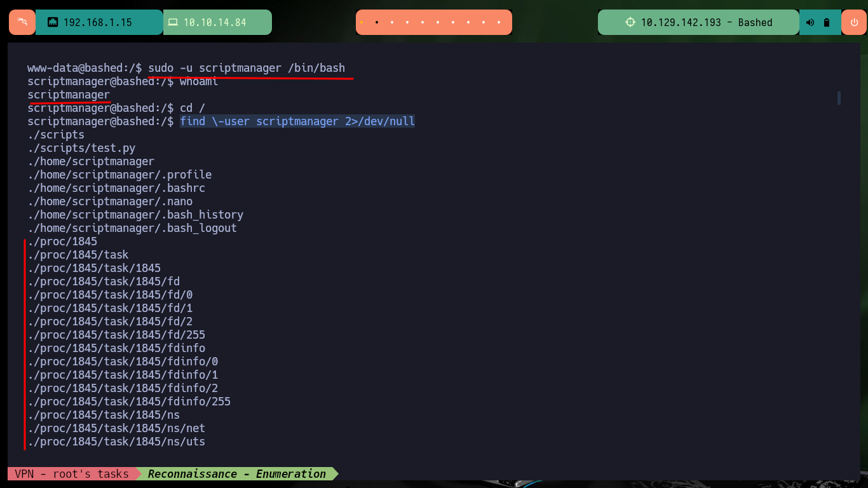Click the 10.10.14.84 VPN IP module
Screen dimensions: 868x488
[217, 22]
